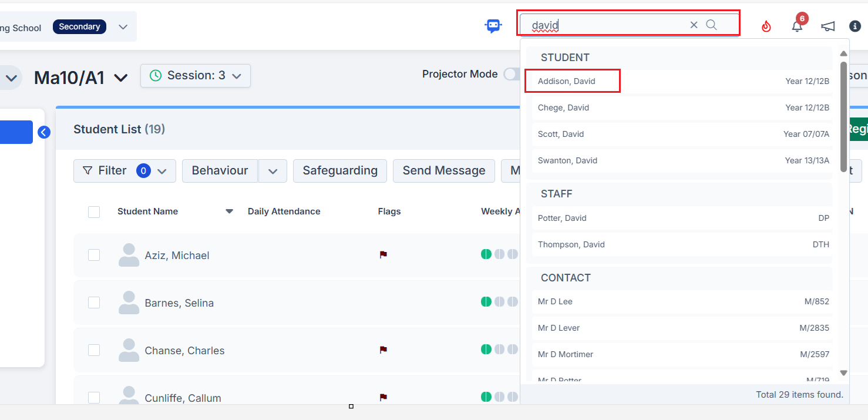Click the magnifier search icon
Image resolution: width=868 pixels, height=420 pixels.
point(711,25)
